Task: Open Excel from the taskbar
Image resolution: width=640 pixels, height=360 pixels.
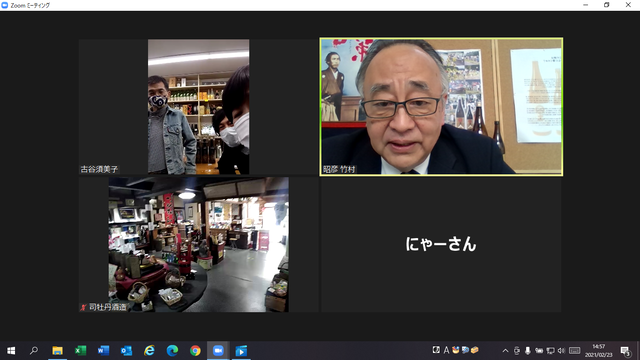Action: (x=80, y=351)
